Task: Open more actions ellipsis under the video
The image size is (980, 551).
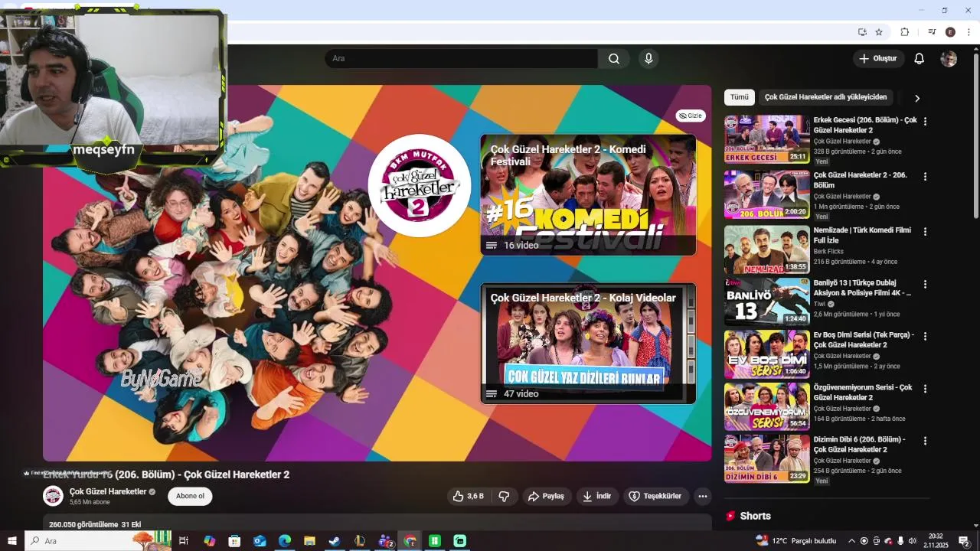Action: (x=703, y=496)
